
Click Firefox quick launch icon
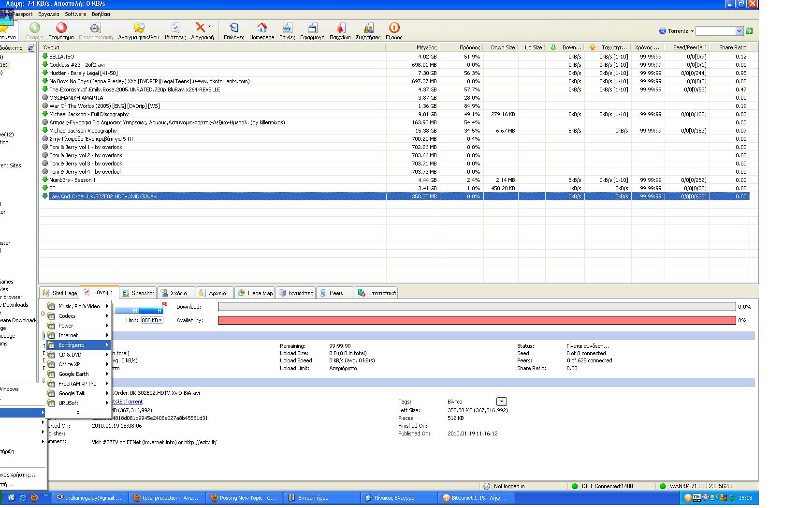34,497
